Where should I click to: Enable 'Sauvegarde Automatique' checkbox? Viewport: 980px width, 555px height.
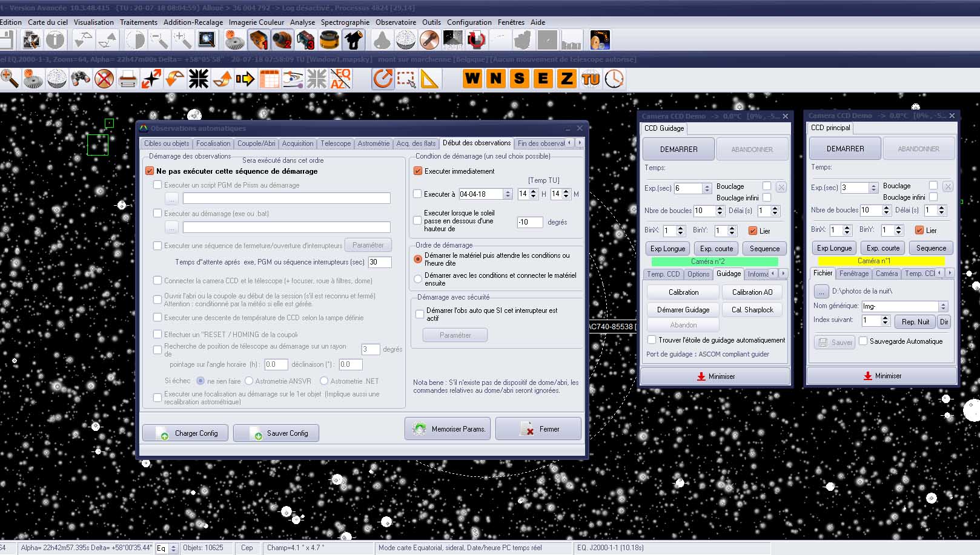(863, 341)
